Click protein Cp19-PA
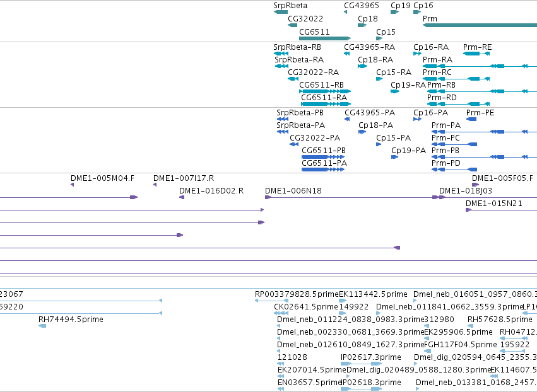This screenshot has width=537, height=392. (395, 157)
